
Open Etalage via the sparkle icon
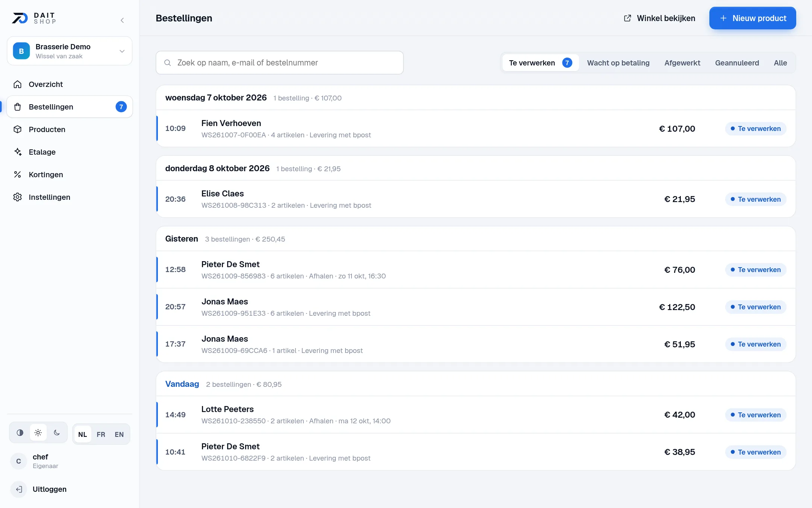point(17,152)
